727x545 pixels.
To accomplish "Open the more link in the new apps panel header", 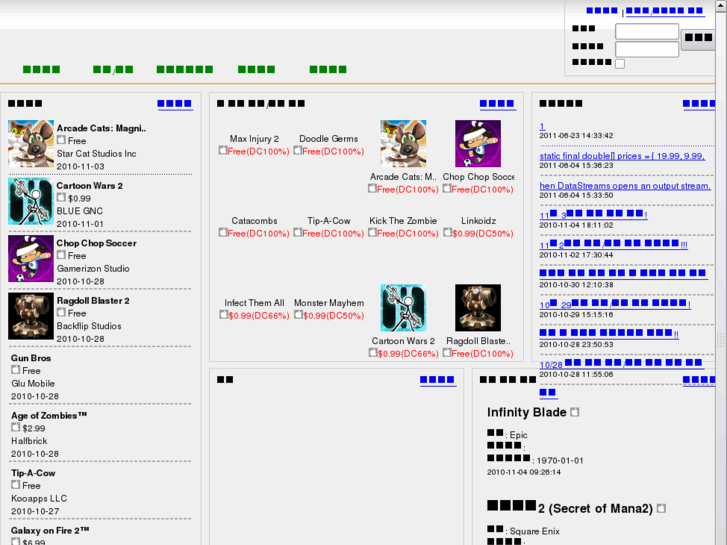I will tap(174, 103).
